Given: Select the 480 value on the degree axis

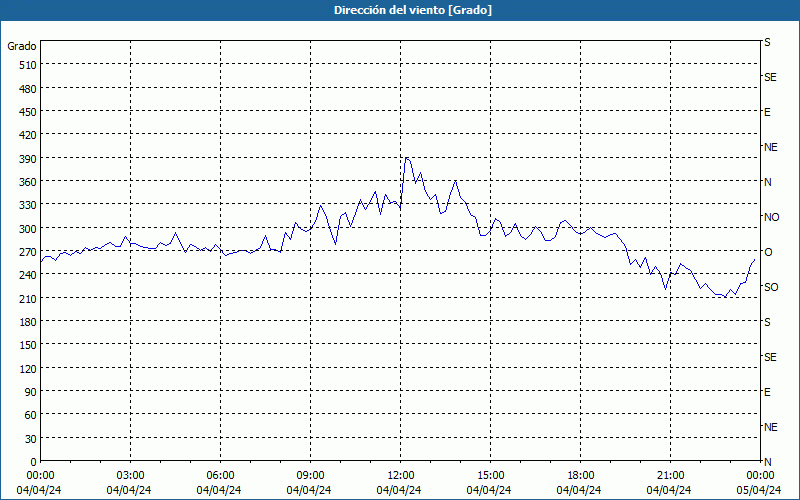Looking at the screenshot, I should point(28,89).
